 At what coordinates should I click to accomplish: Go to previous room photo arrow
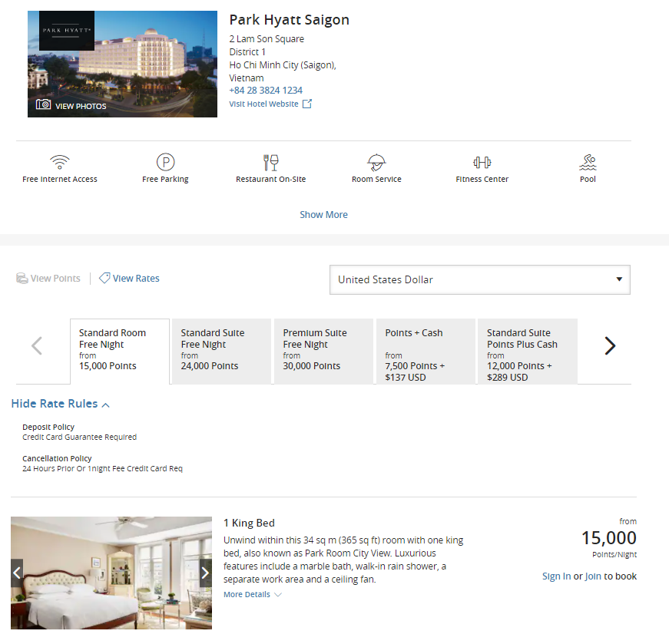[x=17, y=573]
